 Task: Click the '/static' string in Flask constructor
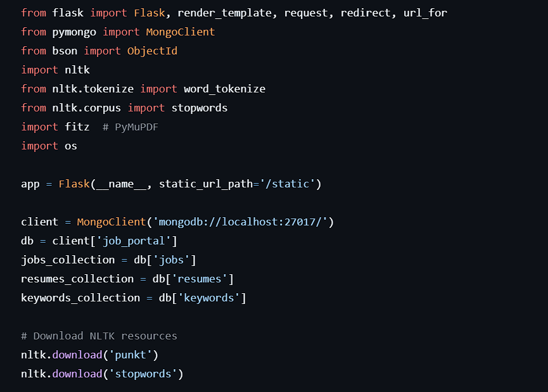[x=287, y=184]
